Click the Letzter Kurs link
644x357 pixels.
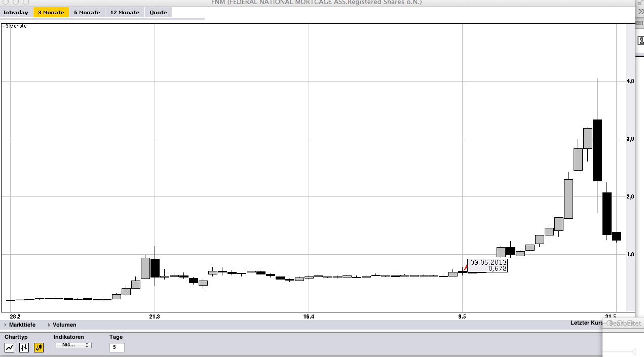coord(586,323)
